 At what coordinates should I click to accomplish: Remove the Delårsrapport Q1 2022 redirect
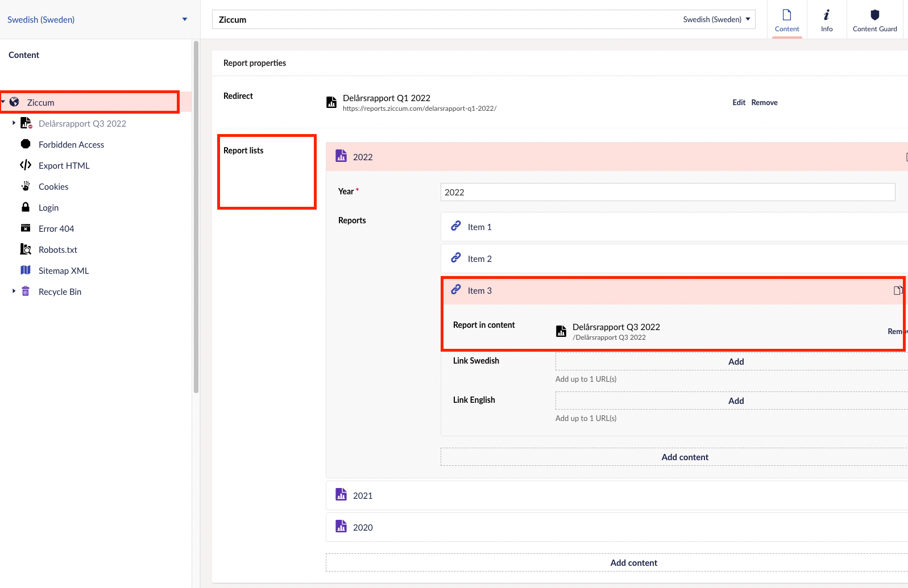(764, 103)
